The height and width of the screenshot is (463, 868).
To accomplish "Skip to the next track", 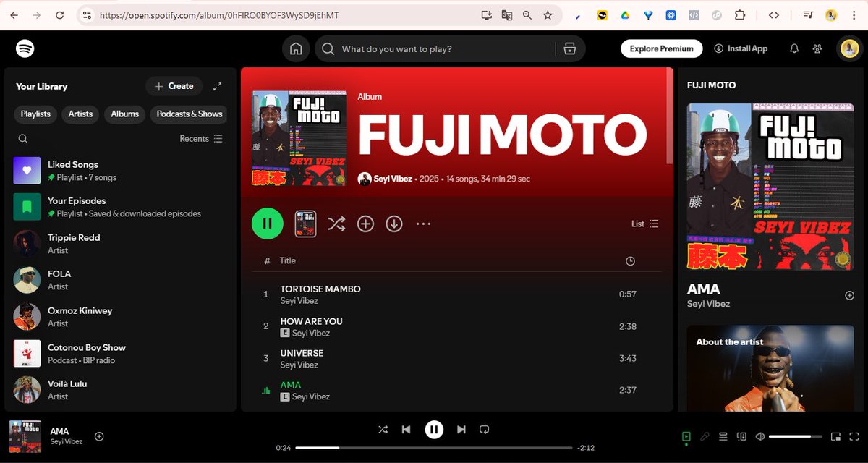I will coord(461,430).
